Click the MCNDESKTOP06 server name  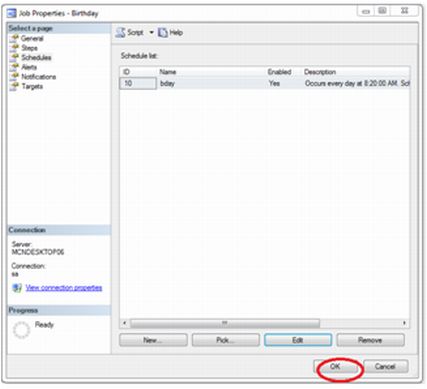38,252
